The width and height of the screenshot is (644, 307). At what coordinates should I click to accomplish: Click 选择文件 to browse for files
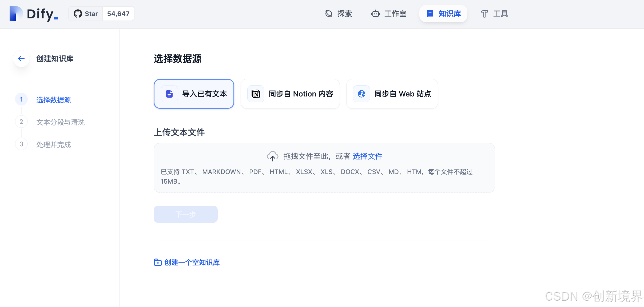tap(367, 156)
